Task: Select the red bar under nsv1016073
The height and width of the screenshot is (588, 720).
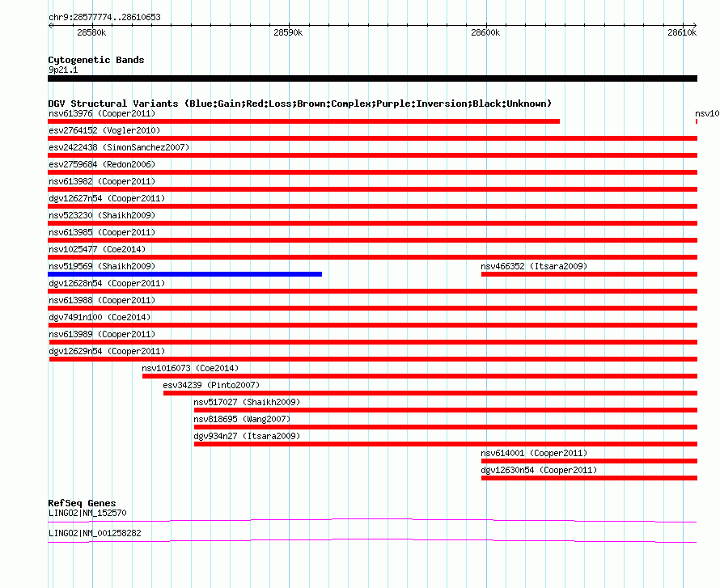Action: [x=420, y=376]
